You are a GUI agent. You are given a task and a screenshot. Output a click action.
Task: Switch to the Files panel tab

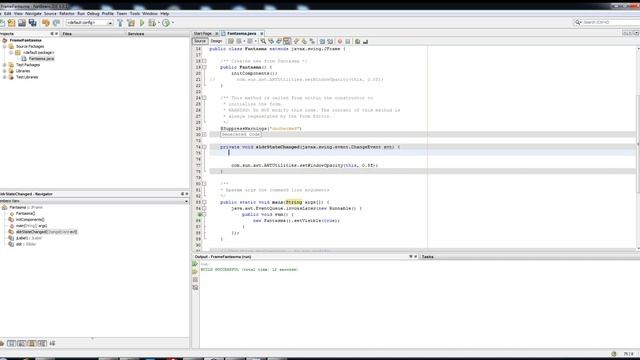67,34
